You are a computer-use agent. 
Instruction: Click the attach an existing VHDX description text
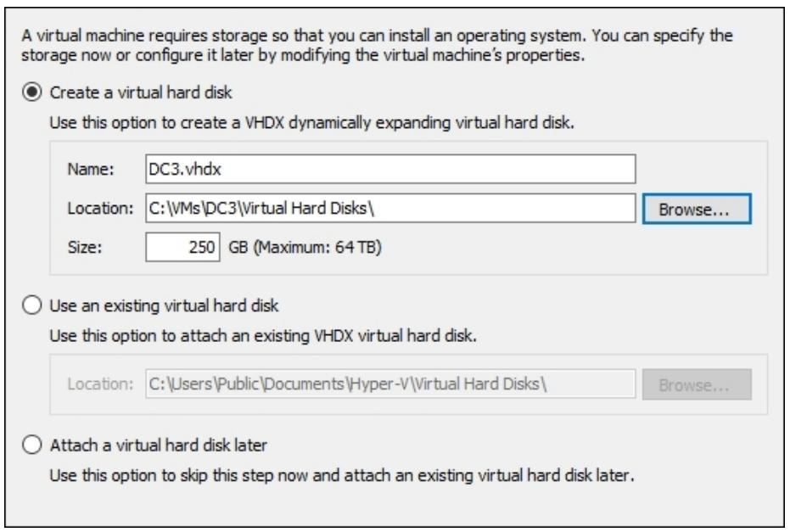262,335
